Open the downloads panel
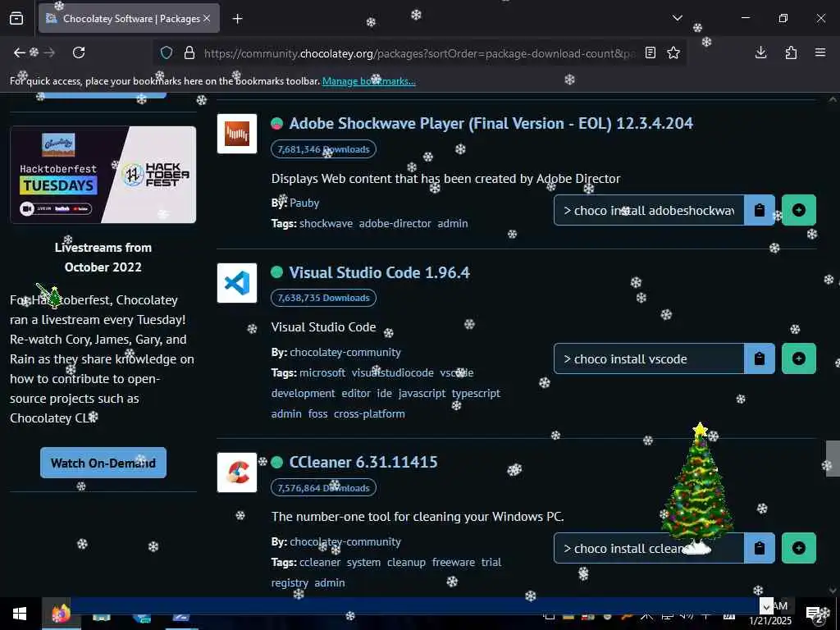The width and height of the screenshot is (840, 630). point(760,52)
